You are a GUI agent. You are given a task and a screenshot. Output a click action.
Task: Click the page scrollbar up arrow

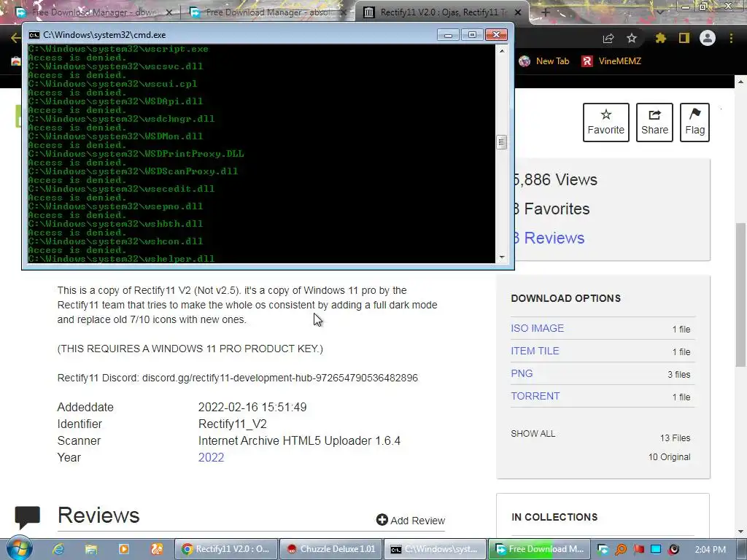point(740,82)
